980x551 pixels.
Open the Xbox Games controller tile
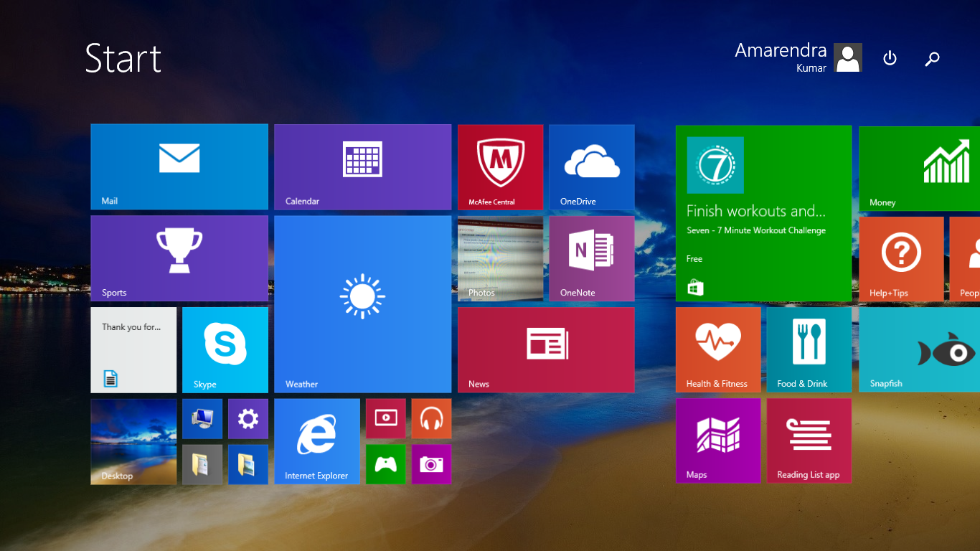pyautogui.click(x=385, y=464)
